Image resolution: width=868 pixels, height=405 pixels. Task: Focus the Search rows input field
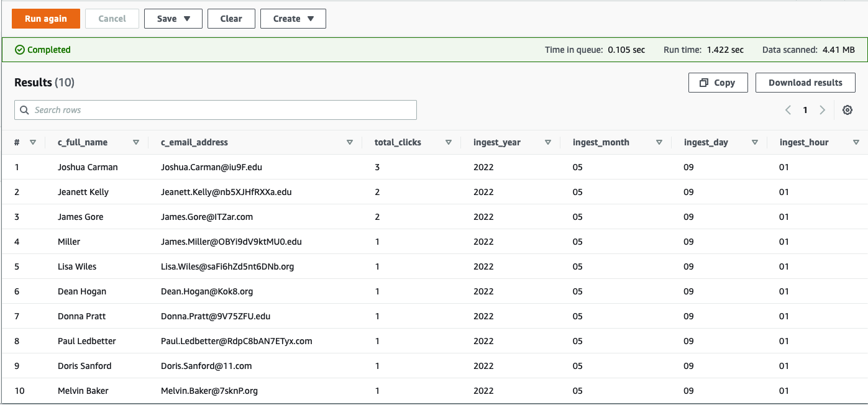[216, 110]
